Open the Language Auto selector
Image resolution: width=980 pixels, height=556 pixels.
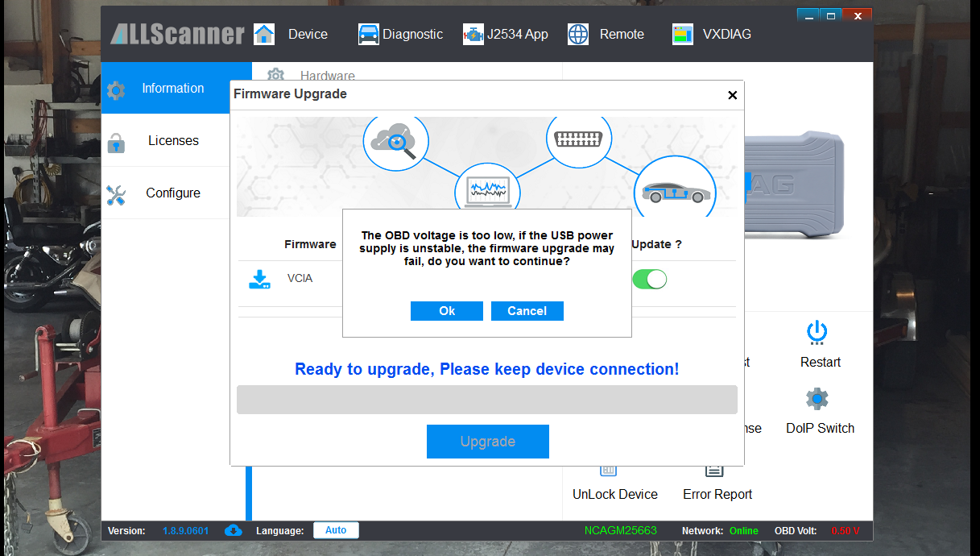pyautogui.click(x=336, y=530)
